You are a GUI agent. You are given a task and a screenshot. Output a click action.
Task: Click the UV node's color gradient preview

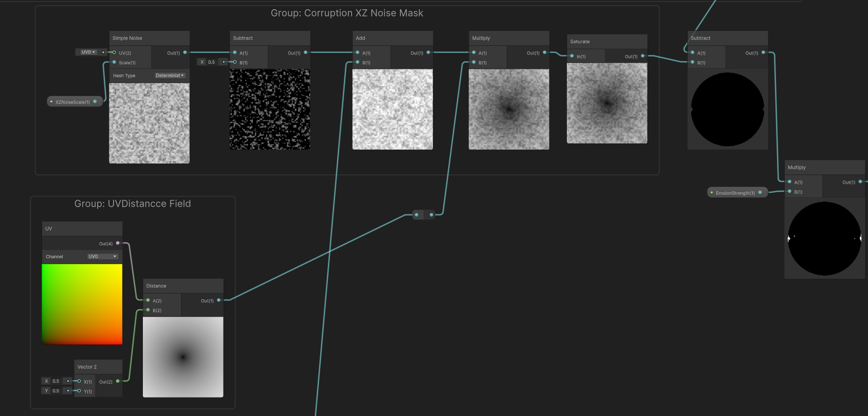(82, 304)
